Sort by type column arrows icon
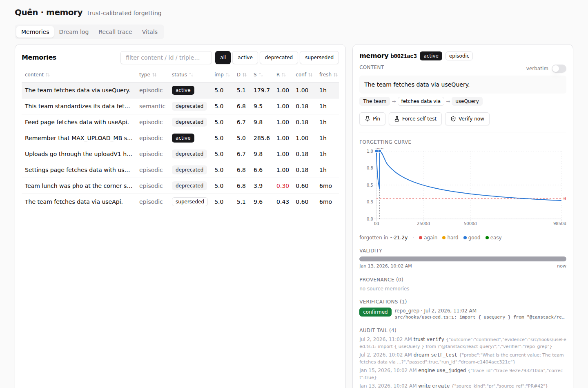The height and width of the screenshot is (388, 588). pos(154,75)
